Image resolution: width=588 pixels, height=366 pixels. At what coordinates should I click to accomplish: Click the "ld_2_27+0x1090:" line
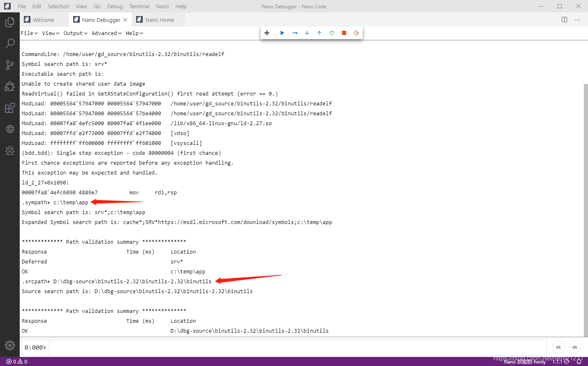pos(45,182)
